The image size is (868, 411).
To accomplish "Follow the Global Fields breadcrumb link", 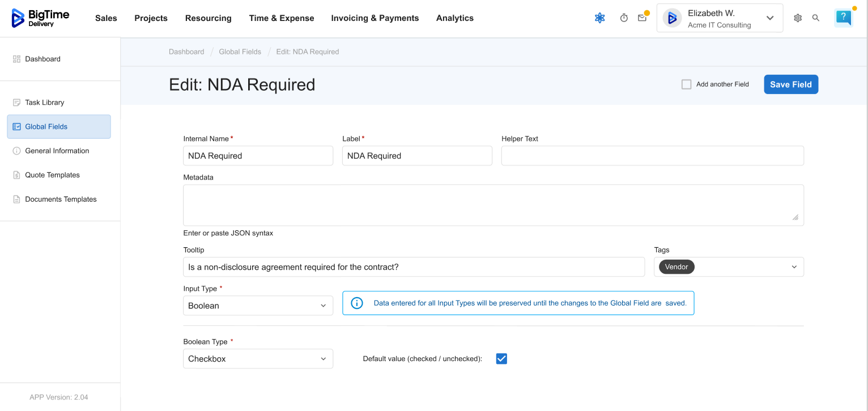I will tap(240, 52).
